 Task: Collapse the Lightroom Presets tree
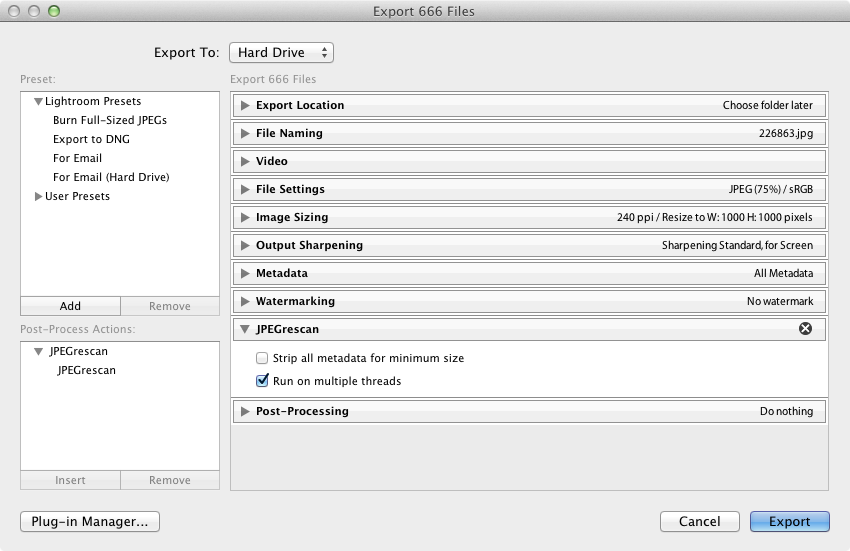tap(38, 101)
